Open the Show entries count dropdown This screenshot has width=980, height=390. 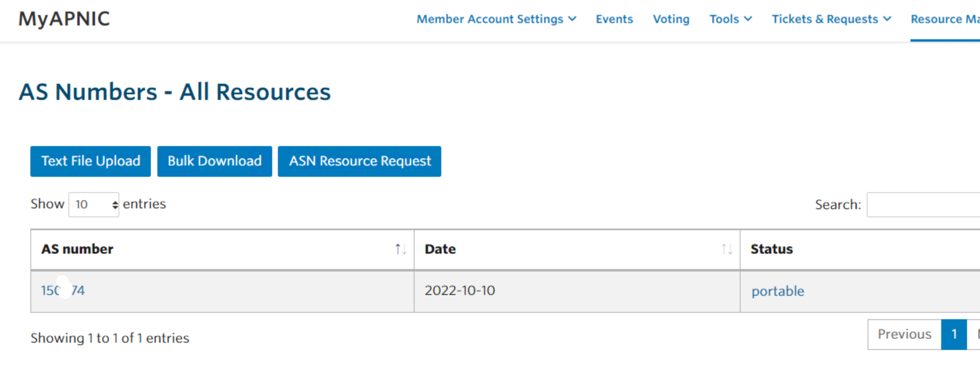94,204
